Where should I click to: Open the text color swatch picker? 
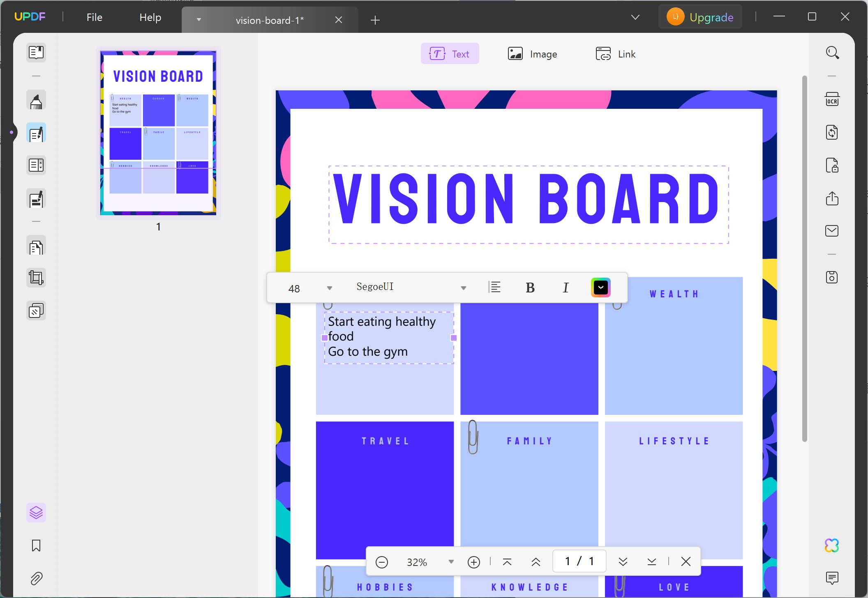click(600, 287)
